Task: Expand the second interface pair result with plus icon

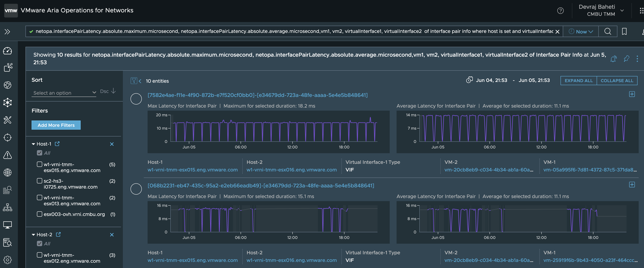Action: click(x=632, y=185)
